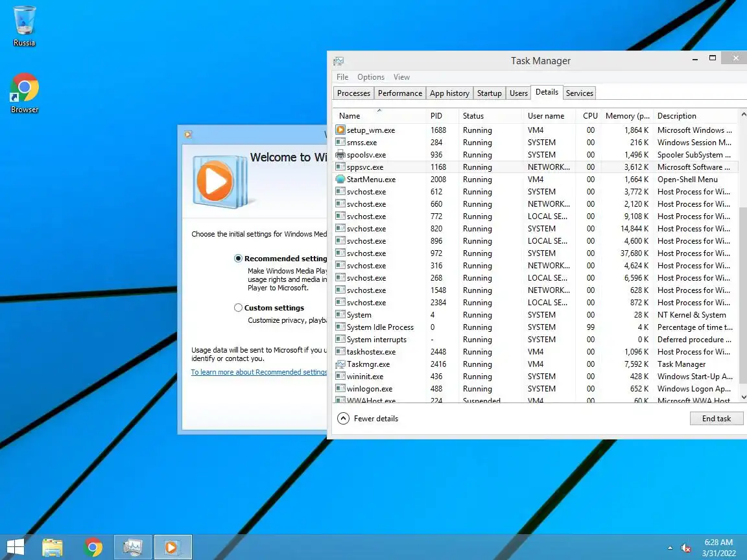The image size is (747, 560).
Task: Click 37,680 K memory value
Action: coord(634,253)
